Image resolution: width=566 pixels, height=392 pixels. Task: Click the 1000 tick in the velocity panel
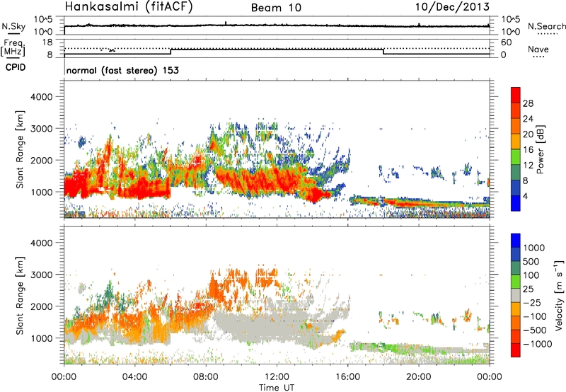pos(41,338)
